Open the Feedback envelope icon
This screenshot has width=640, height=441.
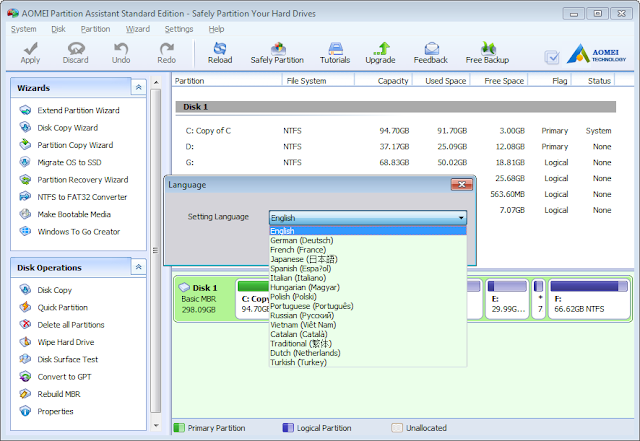pyautogui.click(x=431, y=49)
